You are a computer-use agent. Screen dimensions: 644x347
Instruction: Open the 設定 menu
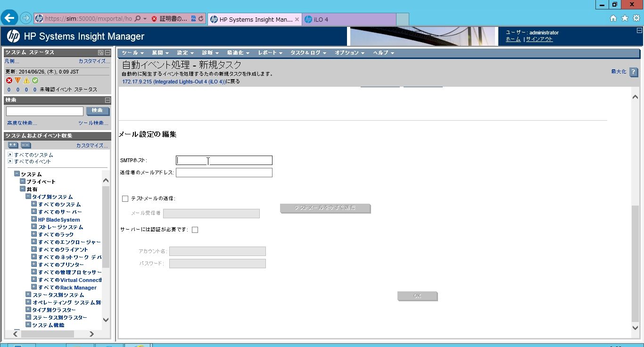click(185, 53)
